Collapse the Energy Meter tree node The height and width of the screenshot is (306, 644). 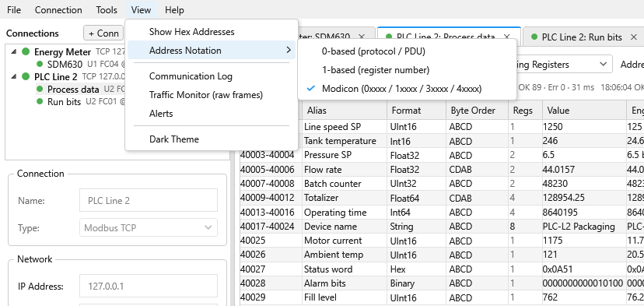14,52
